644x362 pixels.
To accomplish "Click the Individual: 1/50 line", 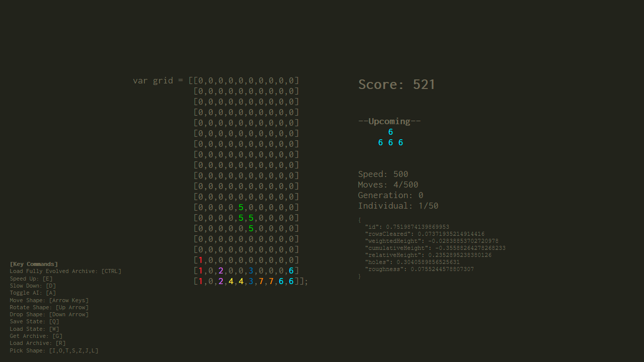I will click(398, 206).
